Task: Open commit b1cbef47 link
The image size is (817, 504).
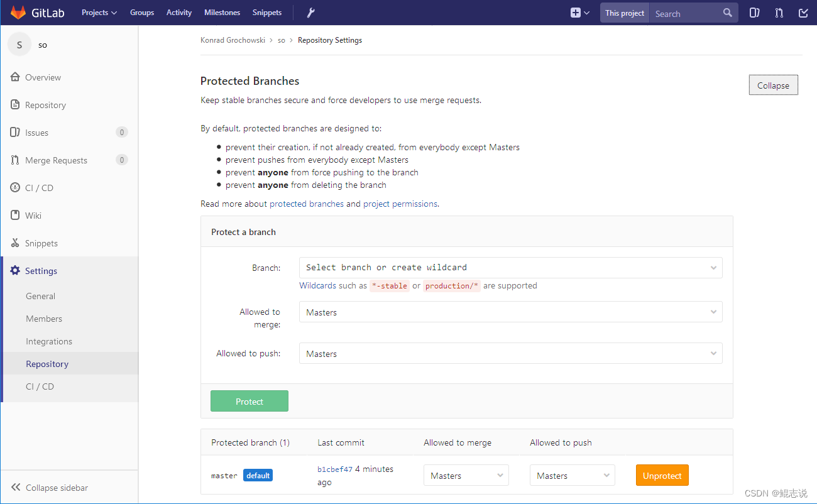Action: tap(334, 469)
